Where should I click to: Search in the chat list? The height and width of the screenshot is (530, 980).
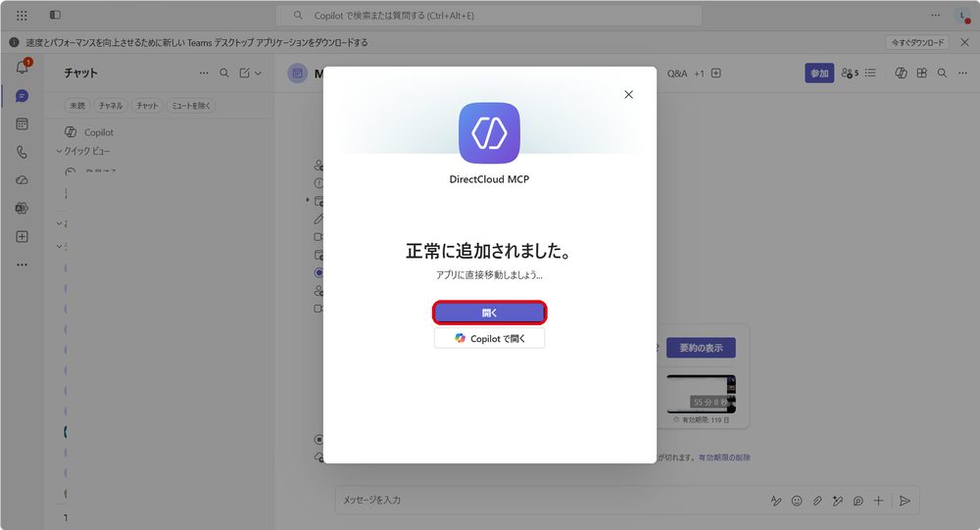coord(223,73)
